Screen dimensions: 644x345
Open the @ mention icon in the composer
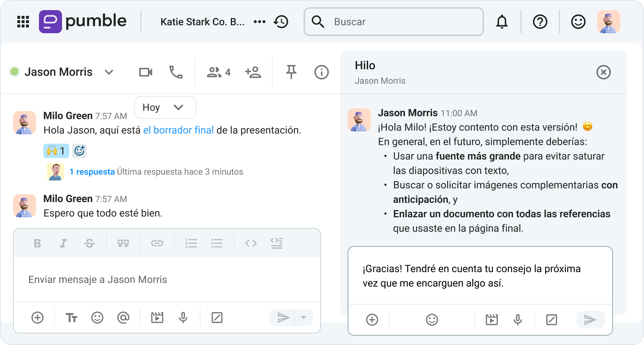[x=123, y=318]
